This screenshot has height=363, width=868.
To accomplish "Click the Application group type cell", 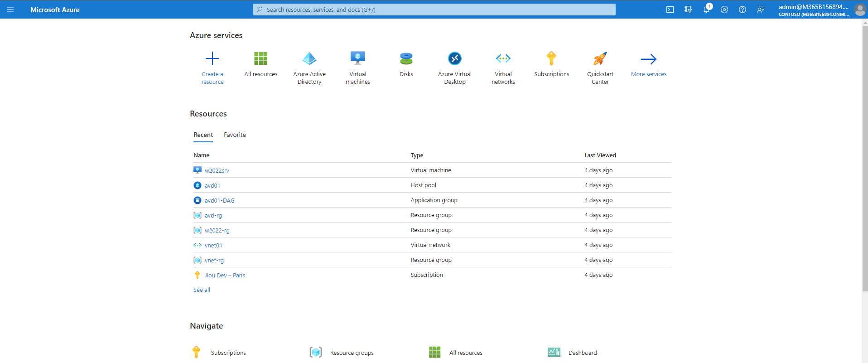I will tap(434, 200).
